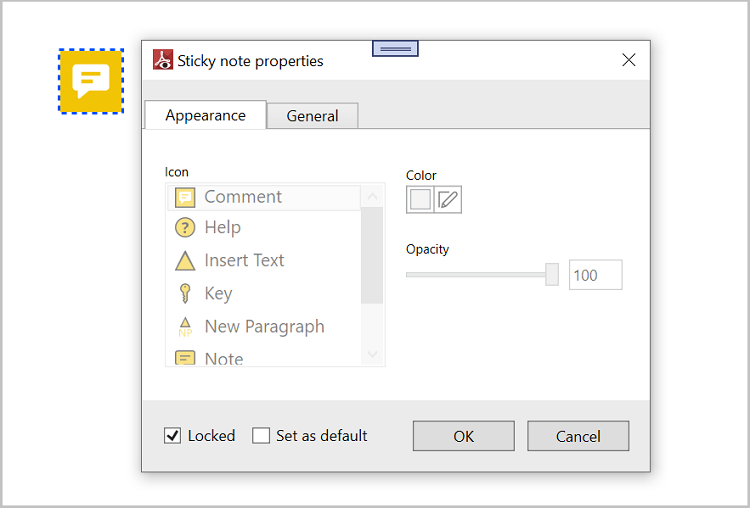Click the Opacity value field

pyautogui.click(x=595, y=275)
